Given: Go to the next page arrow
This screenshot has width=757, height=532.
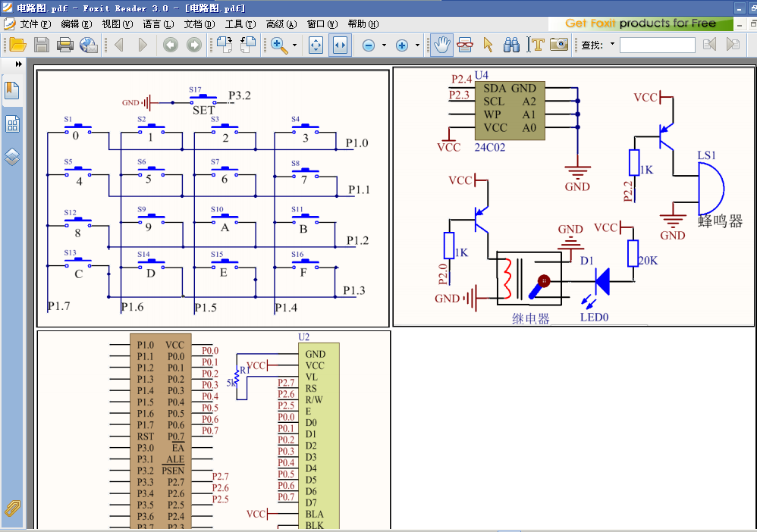Looking at the screenshot, I should pos(143,45).
